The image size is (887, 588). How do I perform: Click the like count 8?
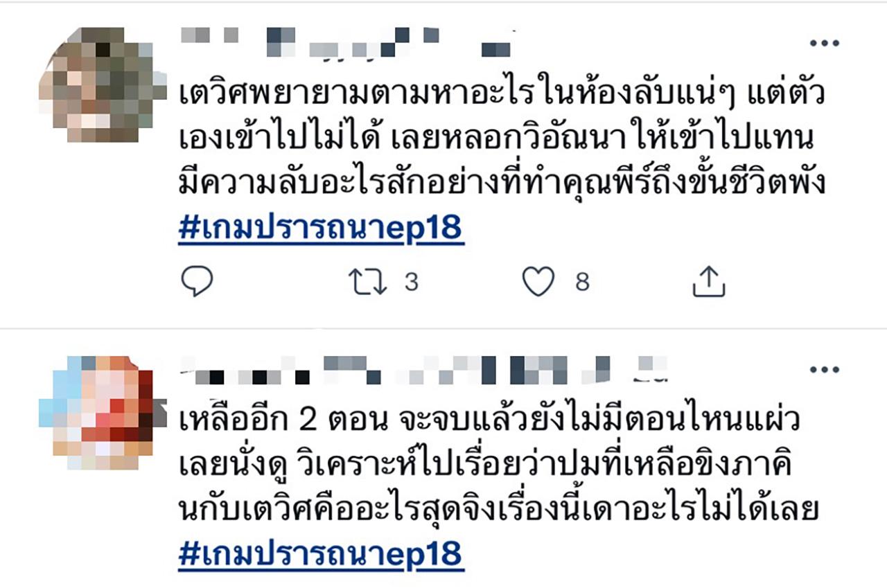[x=582, y=283]
